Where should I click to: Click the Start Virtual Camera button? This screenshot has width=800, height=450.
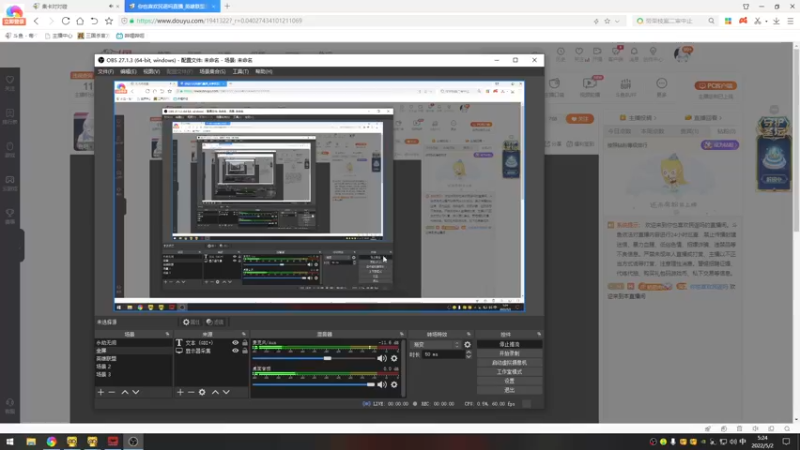point(509,363)
